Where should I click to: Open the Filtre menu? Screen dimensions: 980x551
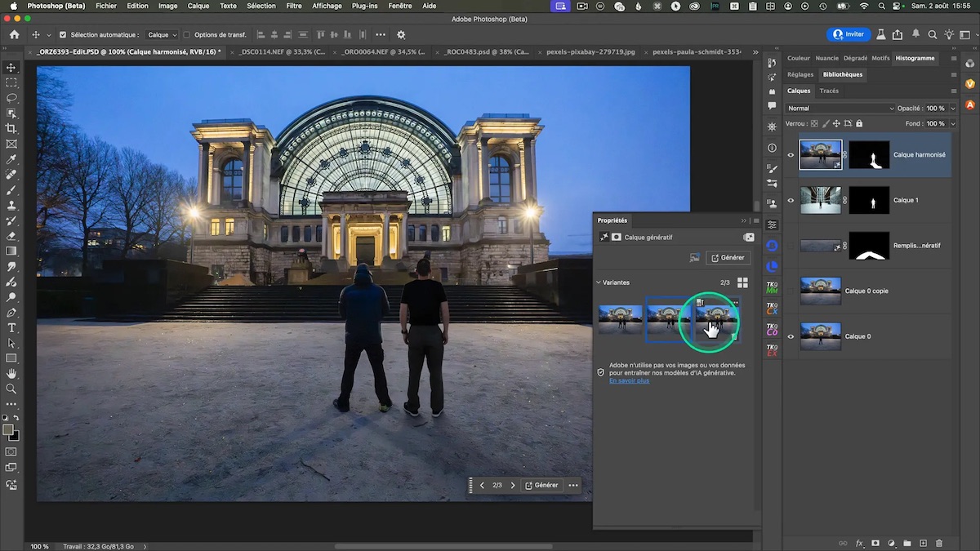294,6
